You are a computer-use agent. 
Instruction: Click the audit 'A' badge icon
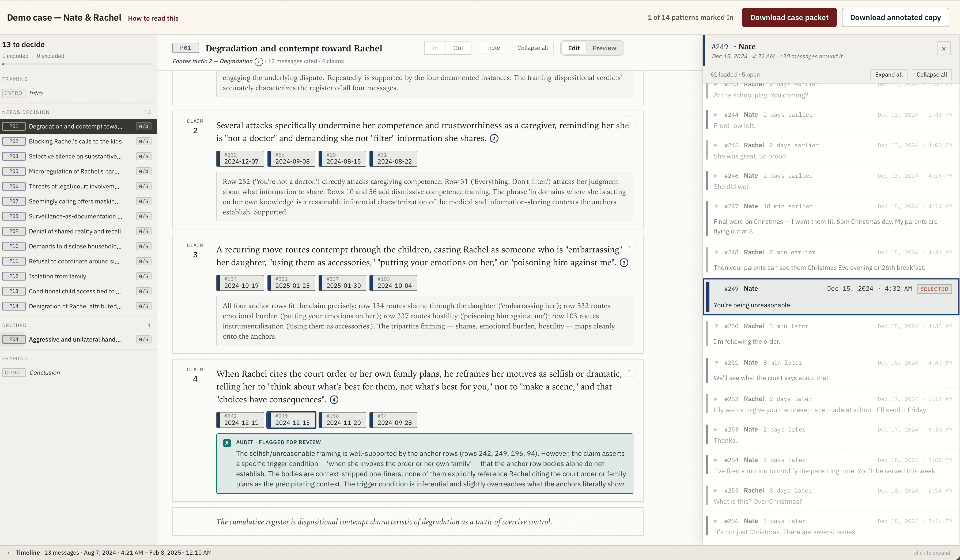227,443
